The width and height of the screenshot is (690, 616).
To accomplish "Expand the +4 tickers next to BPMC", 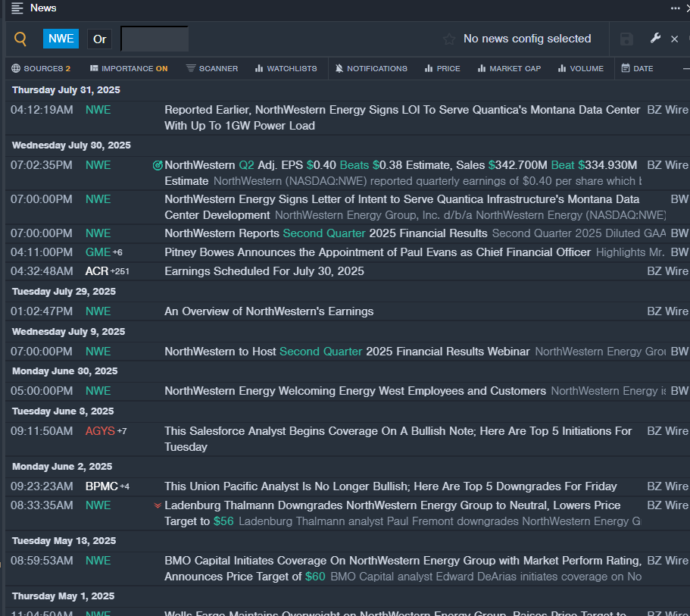I will pos(124,486).
